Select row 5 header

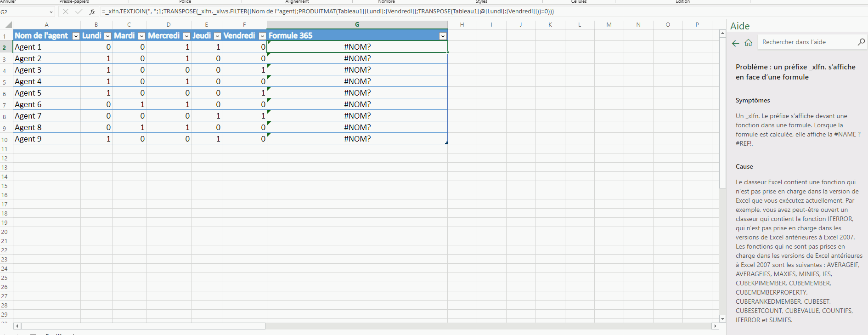[x=5, y=82]
